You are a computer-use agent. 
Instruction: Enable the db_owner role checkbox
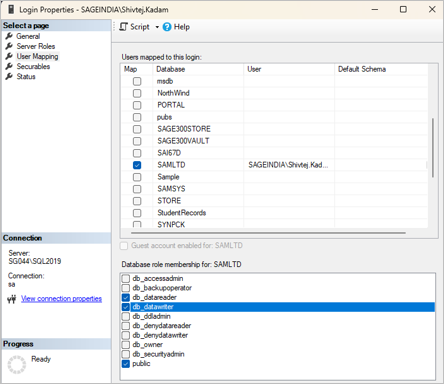(126, 345)
